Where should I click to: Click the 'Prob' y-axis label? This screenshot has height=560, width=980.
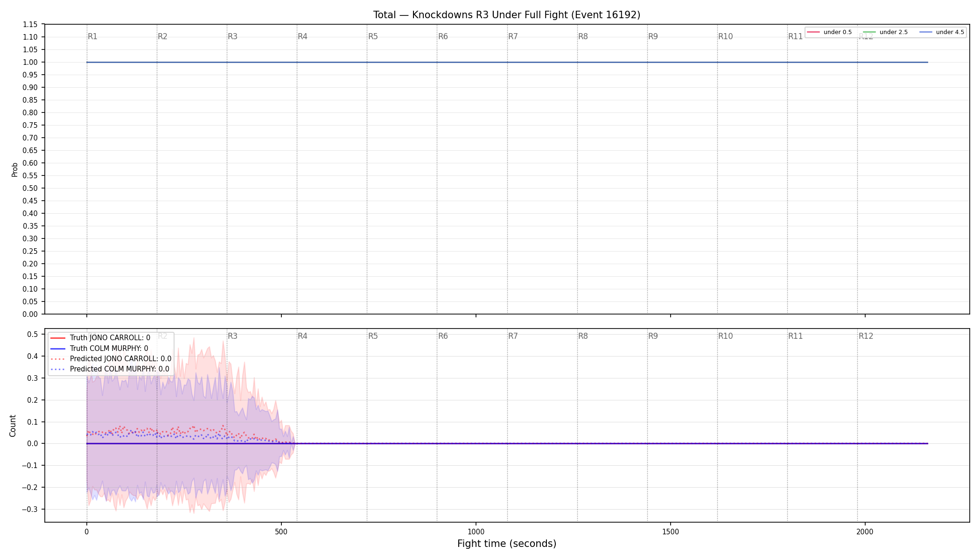pos(14,169)
